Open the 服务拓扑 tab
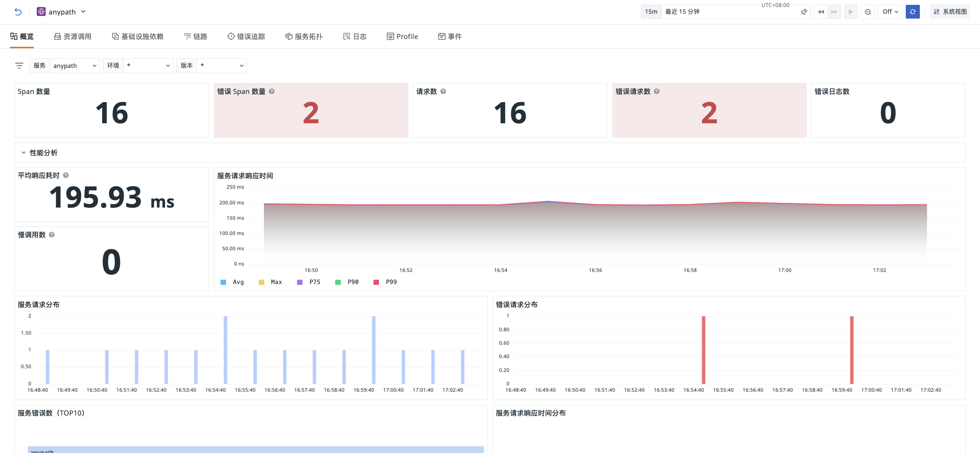Viewport: 980px width, 453px height. 304,36
